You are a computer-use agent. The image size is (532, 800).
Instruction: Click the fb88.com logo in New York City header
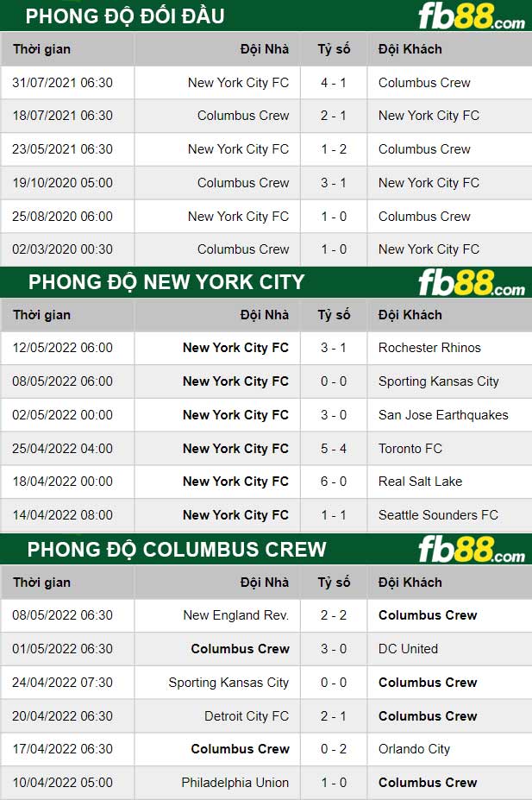tap(471, 282)
